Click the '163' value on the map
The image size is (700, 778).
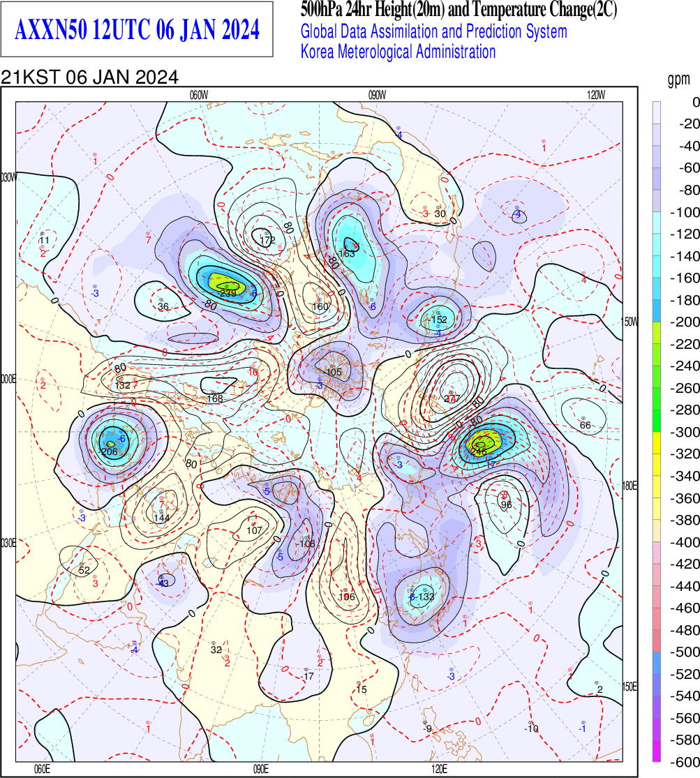(347, 253)
